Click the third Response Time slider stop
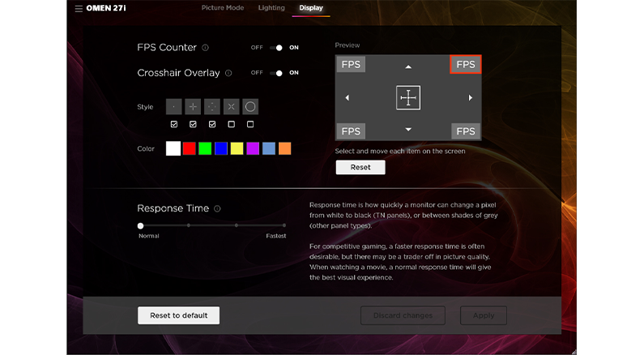The height and width of the screenshot is (355, 644). (237, 225)
